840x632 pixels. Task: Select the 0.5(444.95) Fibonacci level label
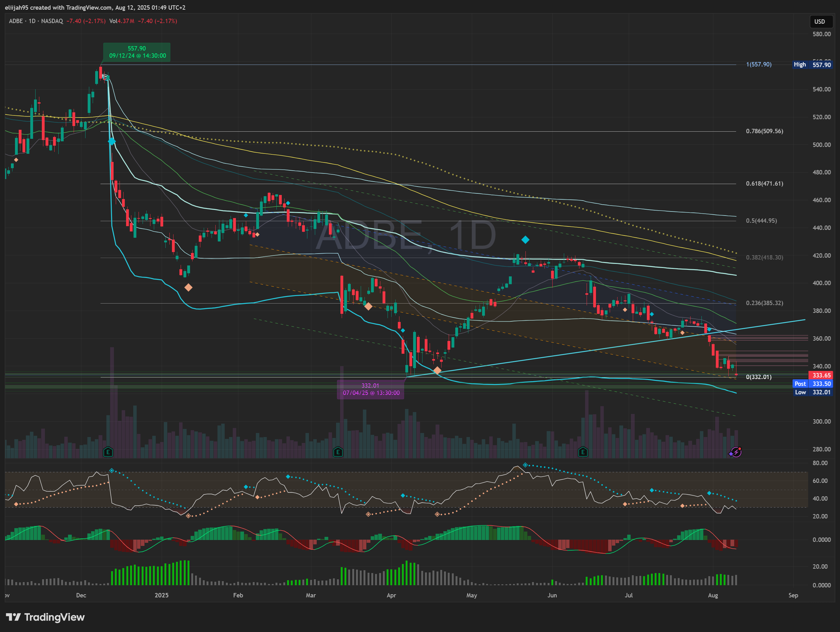[x=761, y=221]
